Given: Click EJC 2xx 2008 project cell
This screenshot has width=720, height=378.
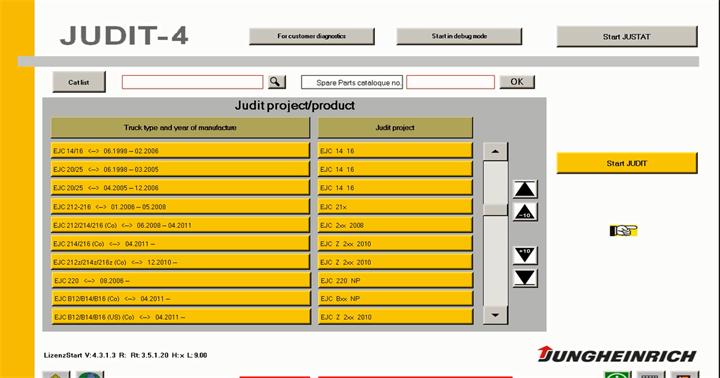Looking at the screenshot, I should pyautogui.click(x=395, y=225).
